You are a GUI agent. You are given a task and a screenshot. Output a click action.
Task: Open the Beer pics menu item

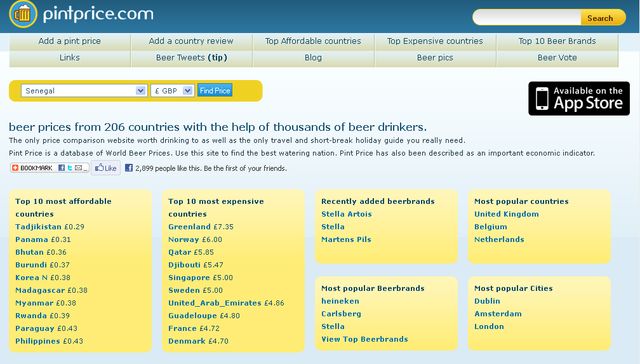click(x=435, y=58)
